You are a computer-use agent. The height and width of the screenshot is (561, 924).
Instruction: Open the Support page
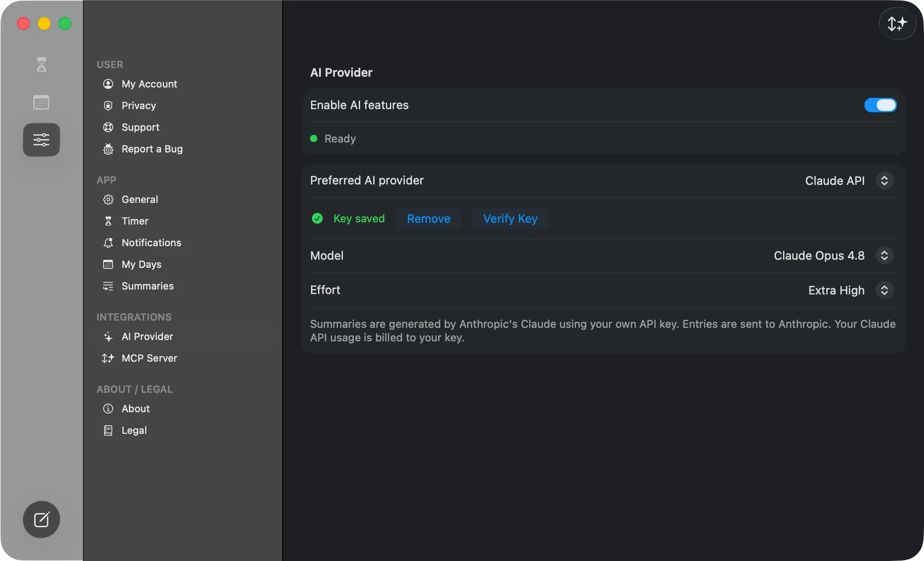pos(141,127)
